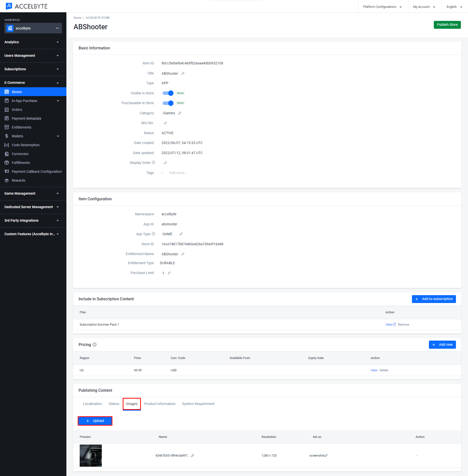Toggle the Purchasable in Store switch
This screenshot has height=476, width=468.
(168, 103)
